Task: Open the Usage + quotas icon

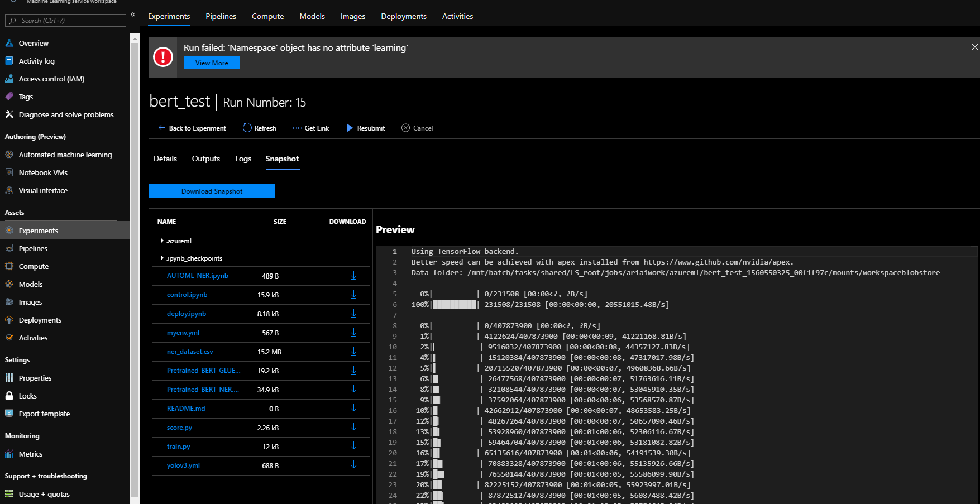Action: tap(9, 494)
